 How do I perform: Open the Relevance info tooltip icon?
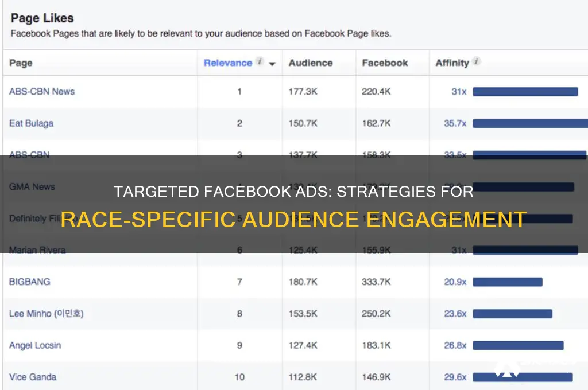click(260, 61)
